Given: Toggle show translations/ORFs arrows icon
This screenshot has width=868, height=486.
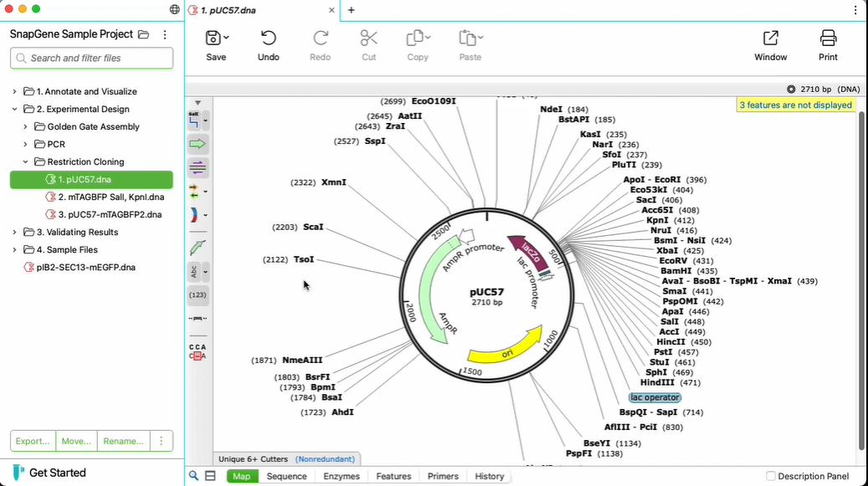Looking at the screenshot, I should [x=193, y=192].
